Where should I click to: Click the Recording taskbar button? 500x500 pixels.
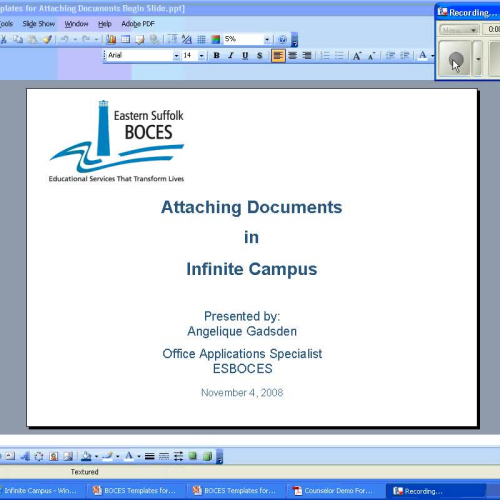435,491
